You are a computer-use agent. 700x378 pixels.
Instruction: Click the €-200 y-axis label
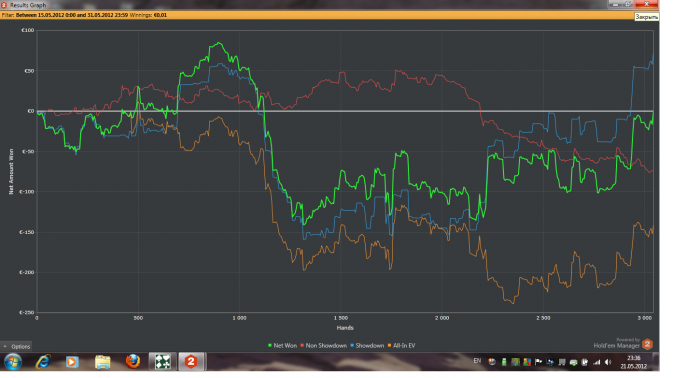(27, 272)
